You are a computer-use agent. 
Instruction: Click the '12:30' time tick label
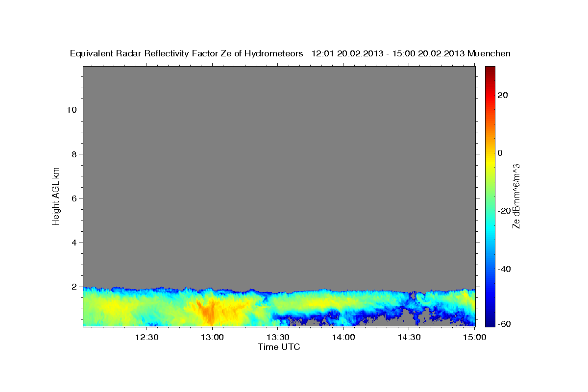coord(147,337)
